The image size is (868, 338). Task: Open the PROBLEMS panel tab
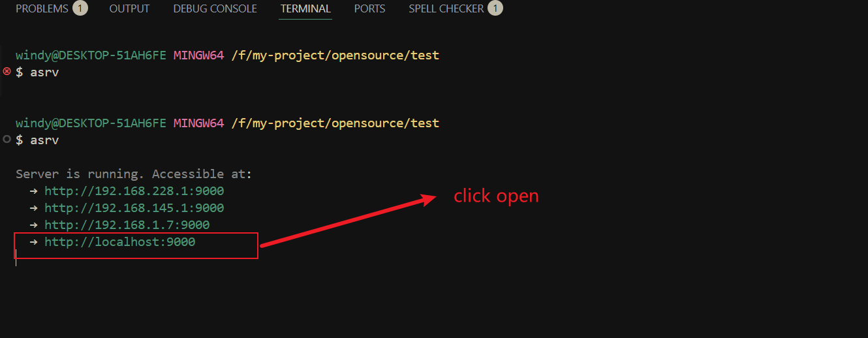click(42, 8)
